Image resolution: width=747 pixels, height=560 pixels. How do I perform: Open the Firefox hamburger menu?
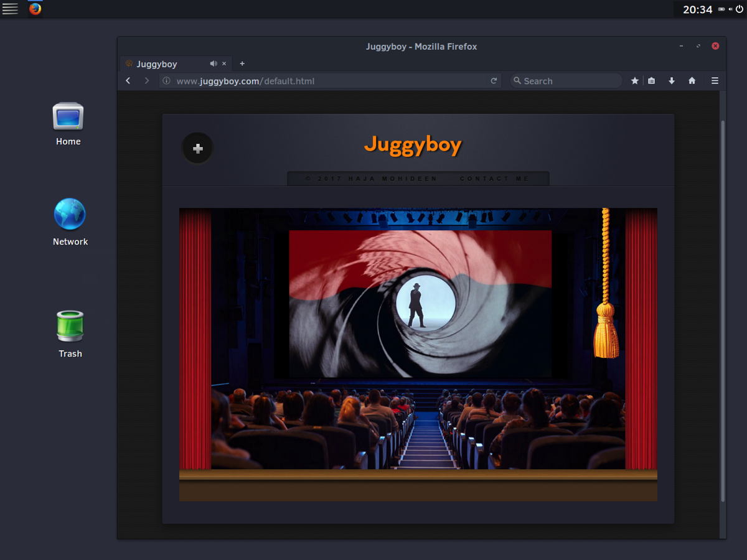click(x=715, y=81)
